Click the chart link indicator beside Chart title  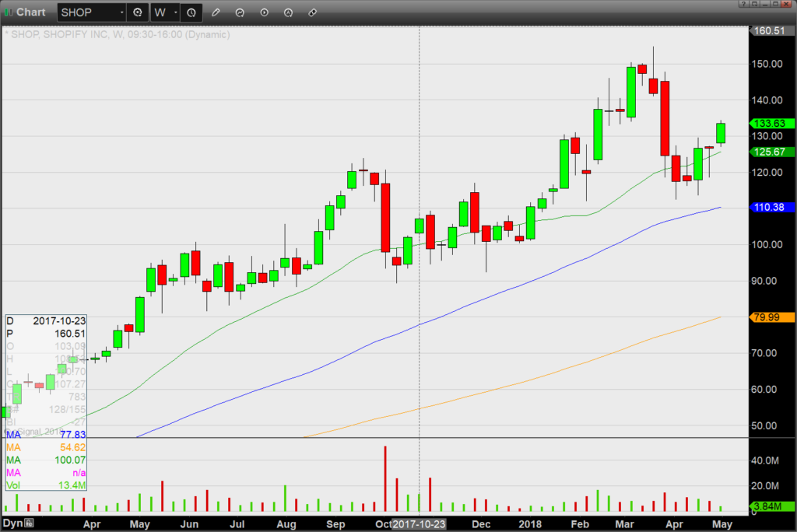tap(8, 12)
